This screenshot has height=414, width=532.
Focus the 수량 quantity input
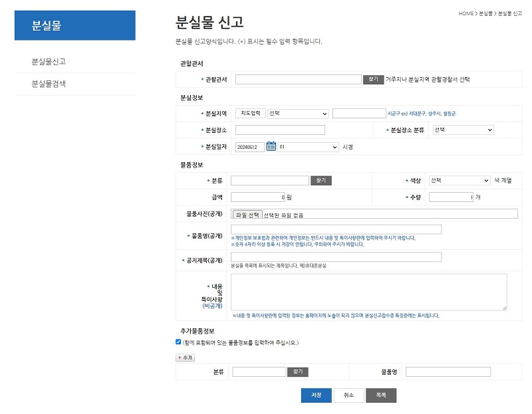click(451, 197)
